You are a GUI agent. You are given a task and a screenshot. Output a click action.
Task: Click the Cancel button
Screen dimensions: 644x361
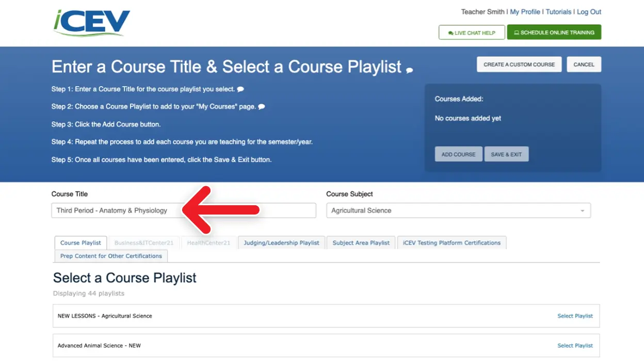point(584,64)
